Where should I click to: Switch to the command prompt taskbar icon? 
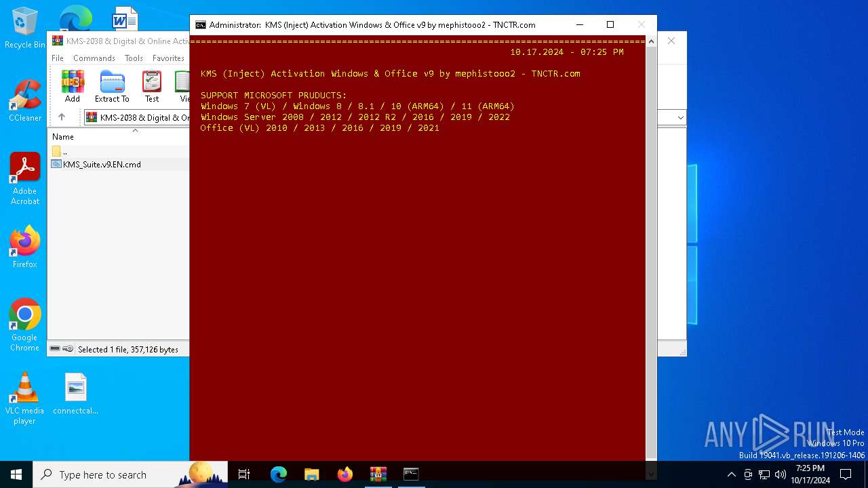pos(411,474)
